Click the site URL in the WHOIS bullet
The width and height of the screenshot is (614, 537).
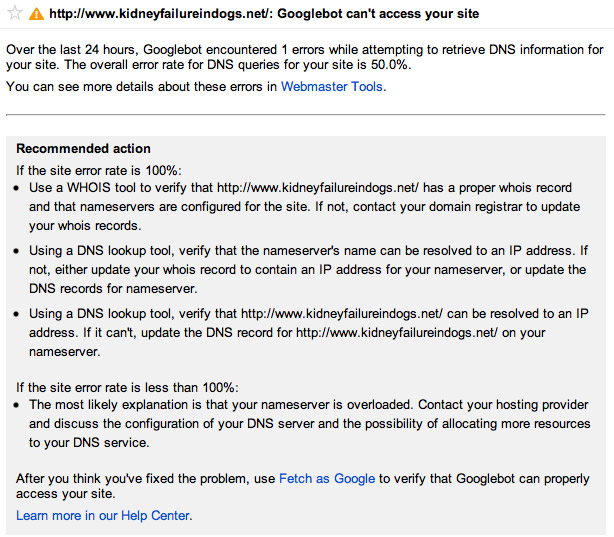pos(318,188)
